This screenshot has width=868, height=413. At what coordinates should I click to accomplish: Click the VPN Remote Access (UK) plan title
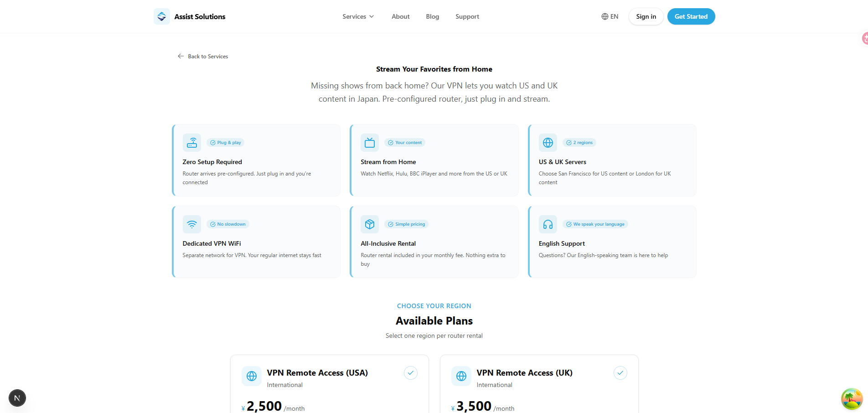tap(524, 373)
